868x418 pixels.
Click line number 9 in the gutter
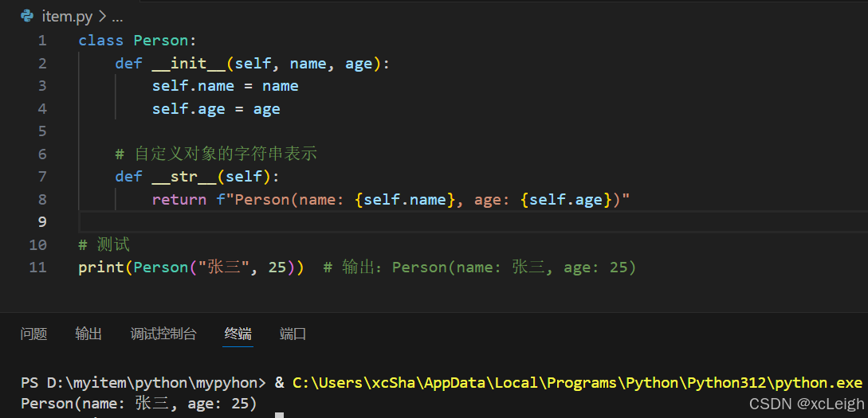click(42, 221)
